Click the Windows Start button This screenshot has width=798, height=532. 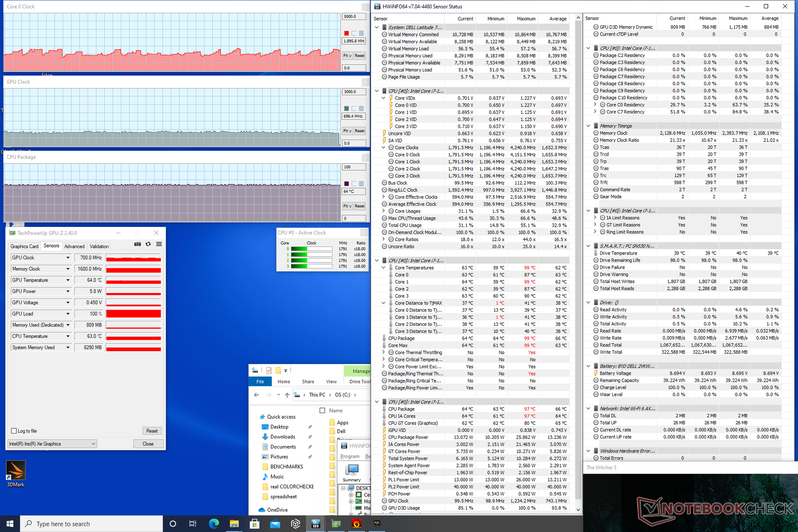click(10, 524)
